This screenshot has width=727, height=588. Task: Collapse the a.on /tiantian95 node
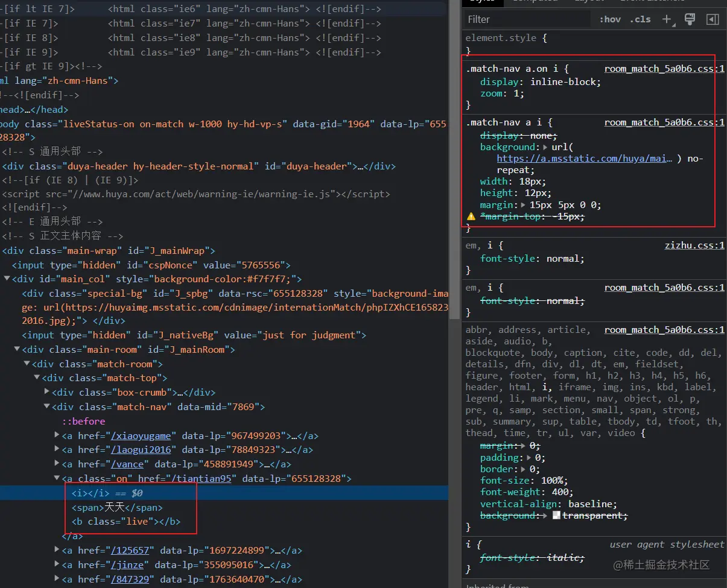pos(57,479)
